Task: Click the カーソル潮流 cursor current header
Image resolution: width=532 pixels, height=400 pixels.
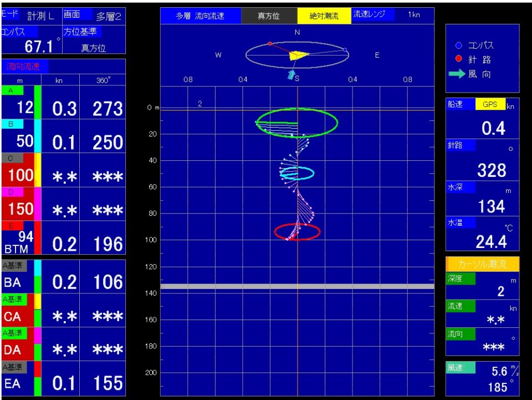Action: click(x=482, y=264)
